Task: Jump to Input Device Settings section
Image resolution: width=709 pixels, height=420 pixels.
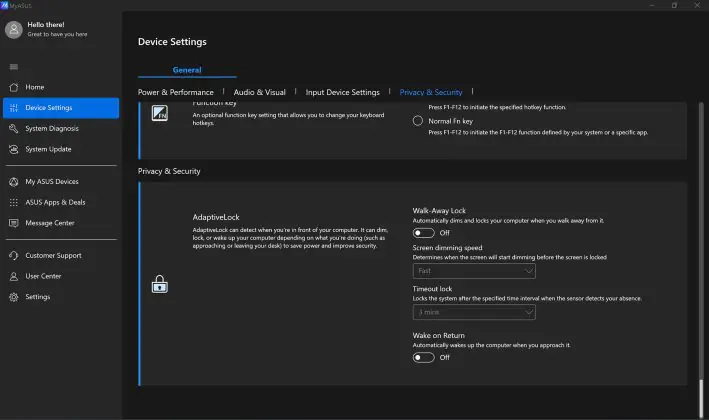Action: [x=342, y=92]
